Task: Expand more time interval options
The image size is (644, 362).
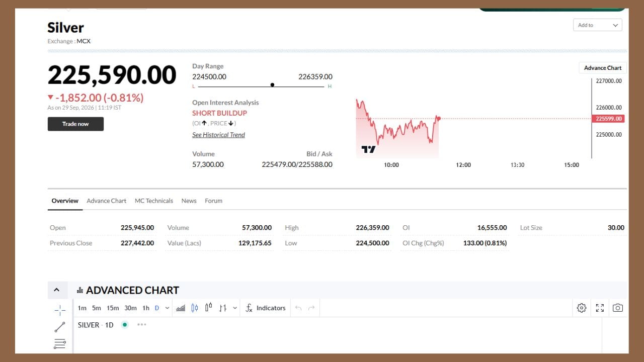Action: (168, 308)
